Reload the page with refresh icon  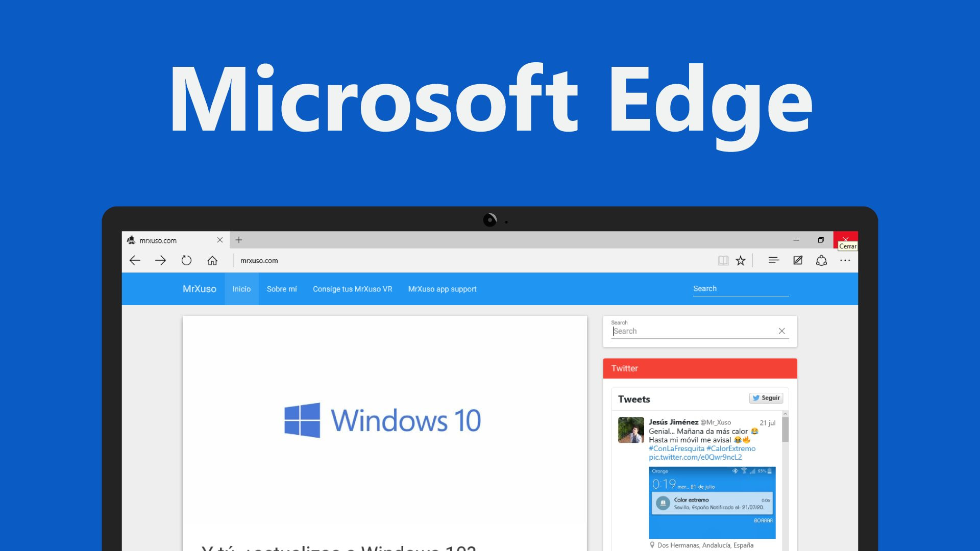click(186, 260)
